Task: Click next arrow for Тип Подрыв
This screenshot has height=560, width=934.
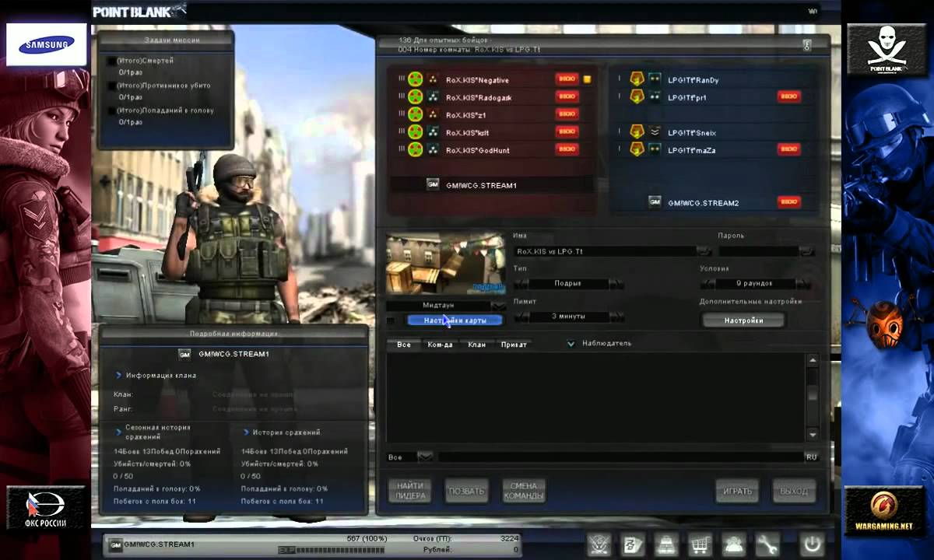Action: (616, 283)
